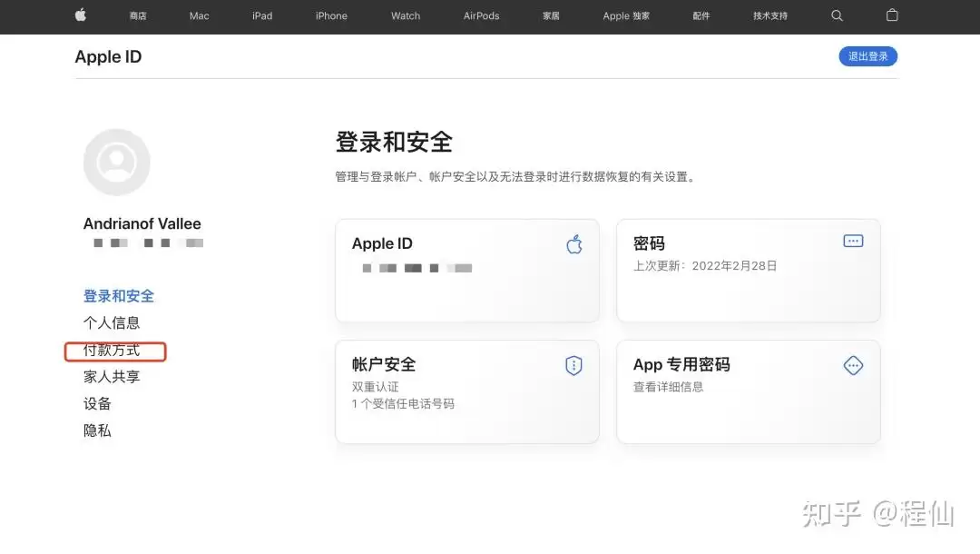Open the shopping bag icon
The image size is (980, 554).
click(x=891, y=15)
